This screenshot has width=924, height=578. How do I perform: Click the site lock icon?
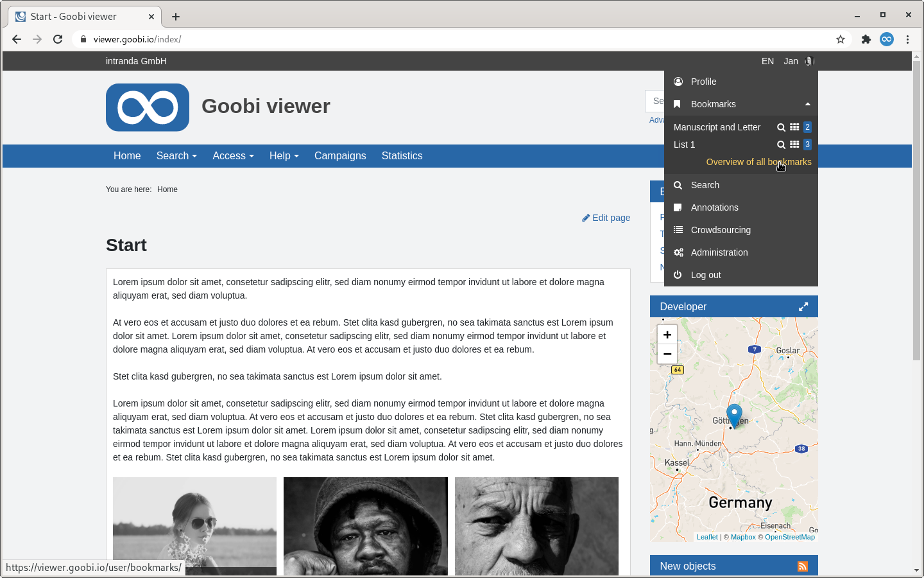click(x=83, y=39)
